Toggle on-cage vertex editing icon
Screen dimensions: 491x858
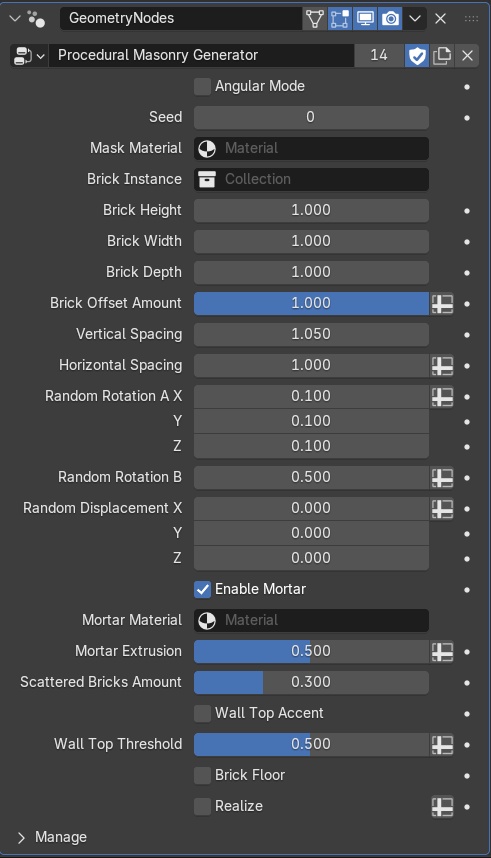315,19
